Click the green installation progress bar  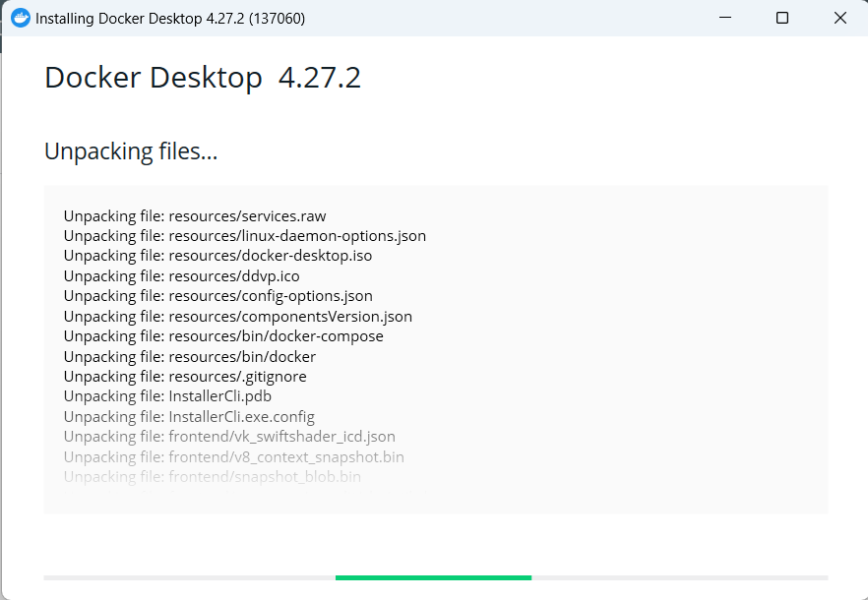click(433, 577)
